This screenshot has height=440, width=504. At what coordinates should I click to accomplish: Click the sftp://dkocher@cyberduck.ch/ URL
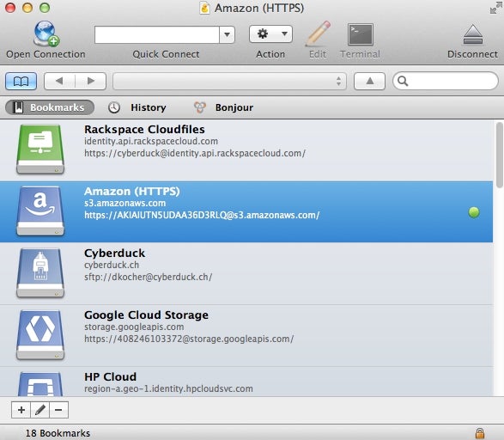pyautogui.click(x=149, y=277)
